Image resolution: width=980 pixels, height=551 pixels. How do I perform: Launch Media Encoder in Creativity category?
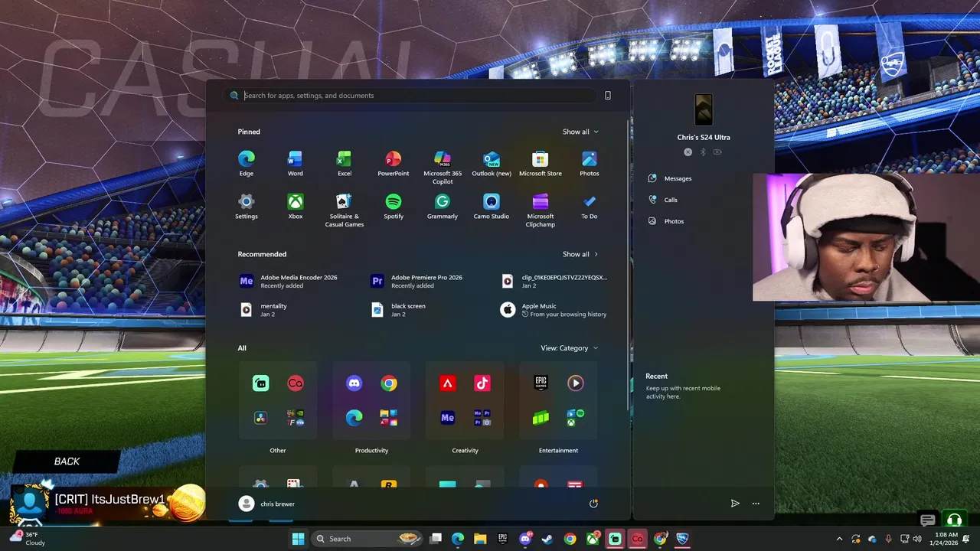[x=448, y=418]
